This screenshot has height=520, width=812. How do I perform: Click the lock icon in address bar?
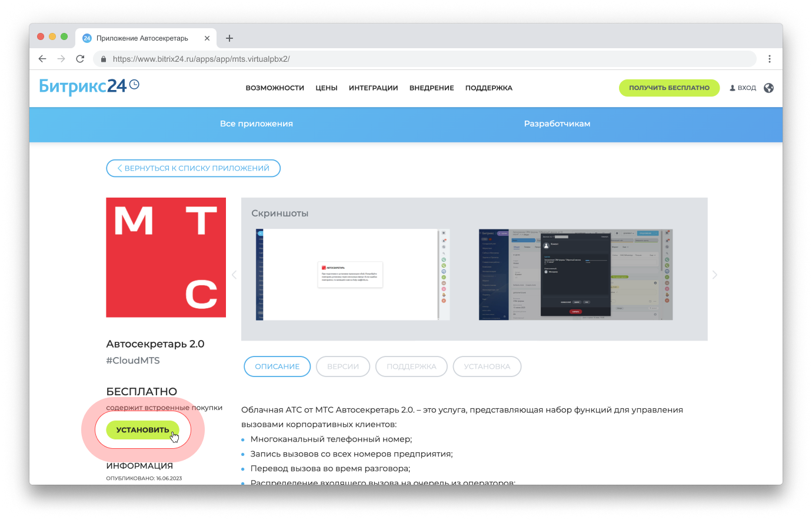(104, 59)
